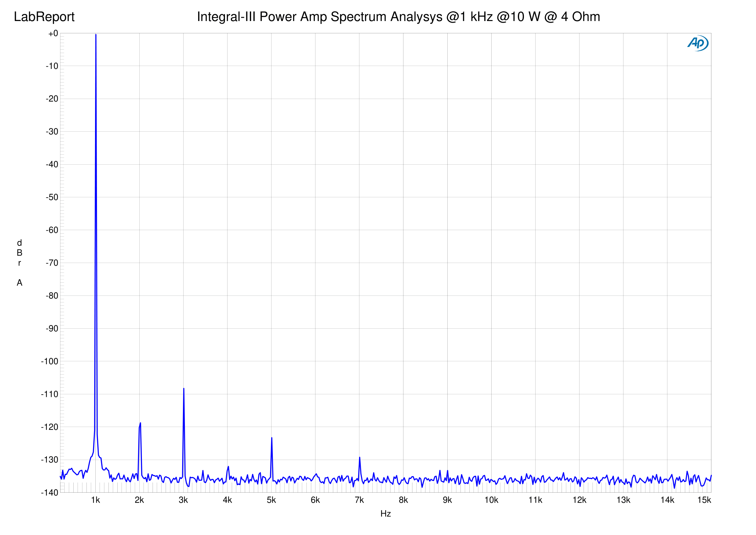Image resolution: width=756 pixels, height=535 pixels.
Task: Click the +0 y-axis label
Action: [x=53, y=33]
